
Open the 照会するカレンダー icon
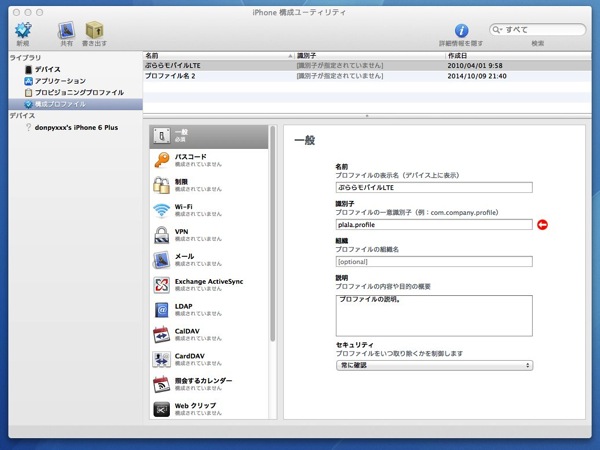pyautogui.click(x=162, y=384)
